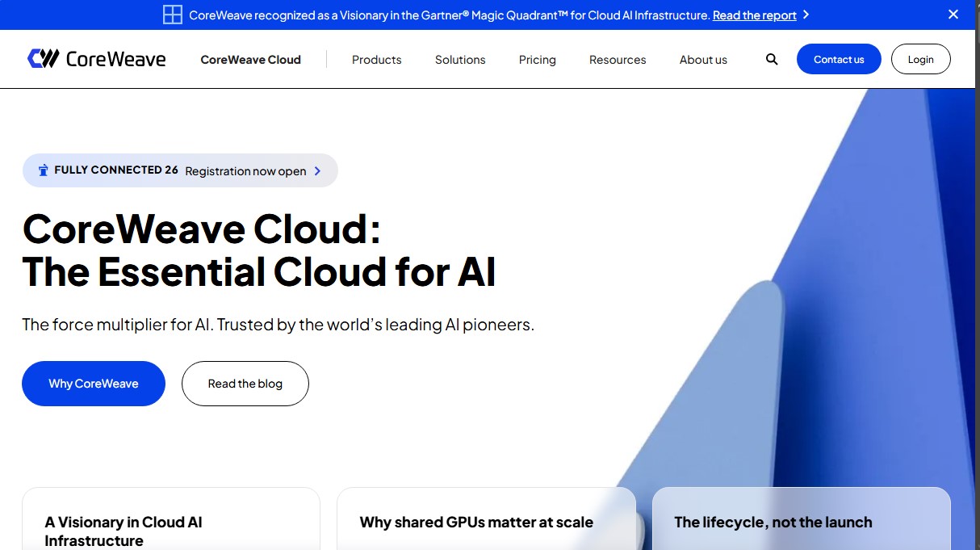The height and width of the screenshot is (550, 980).
Task: Open The lifecycle, not the launch card
Action: (x=802, y=519)
